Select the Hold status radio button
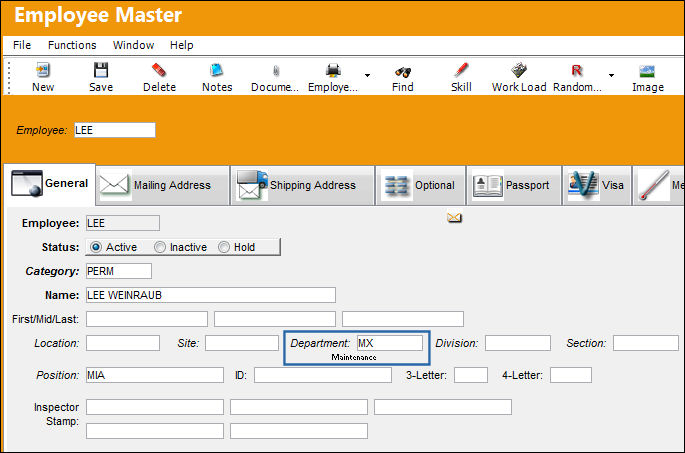685x453 pixels. pyautogui.click(x=224, y=247)
